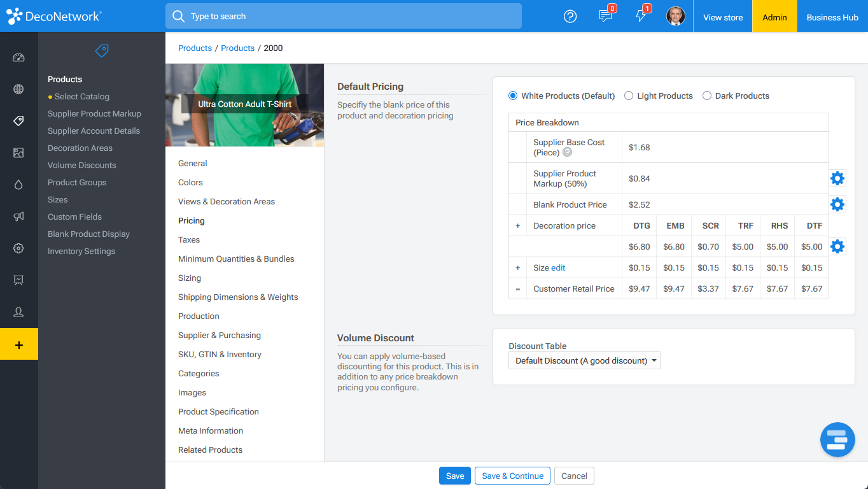Switch to the Business Hub tab
The image size is (868, 489).
pos(832,17)
